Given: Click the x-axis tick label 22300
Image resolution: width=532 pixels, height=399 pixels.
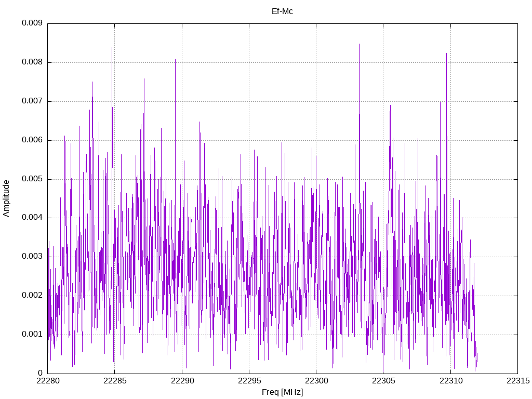Looking at the screenshot, I should 316,381.
